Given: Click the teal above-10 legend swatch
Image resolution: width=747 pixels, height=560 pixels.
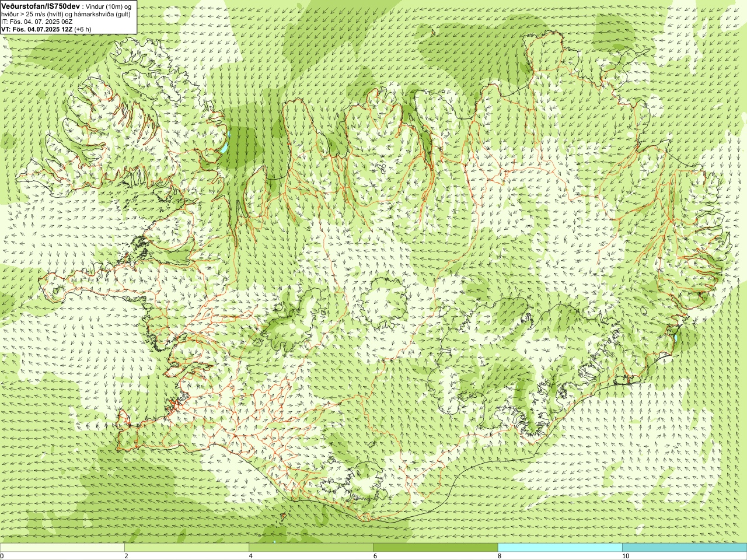Looking at the screenshot, I should [x=685, y=548].
